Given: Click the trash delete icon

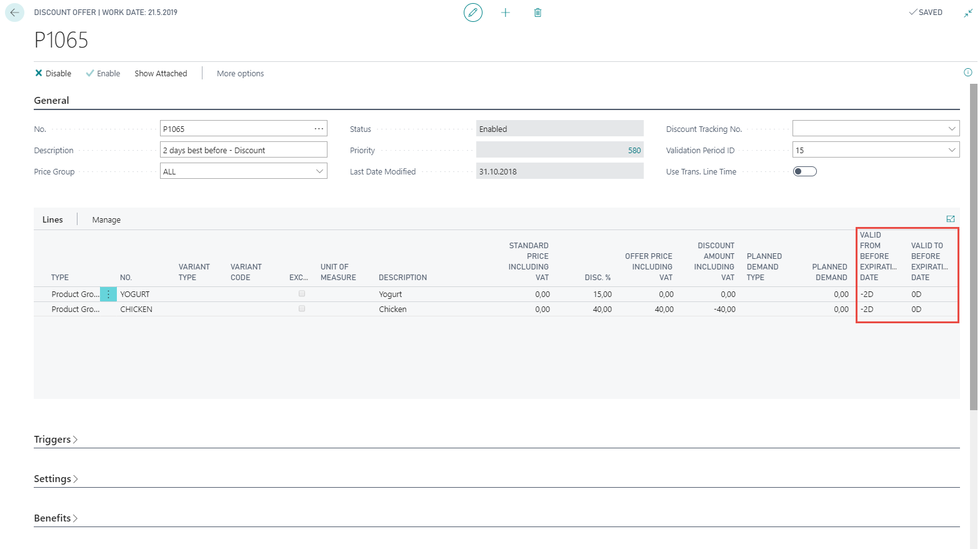Looking at the screenshot, I should pos(537,13).
